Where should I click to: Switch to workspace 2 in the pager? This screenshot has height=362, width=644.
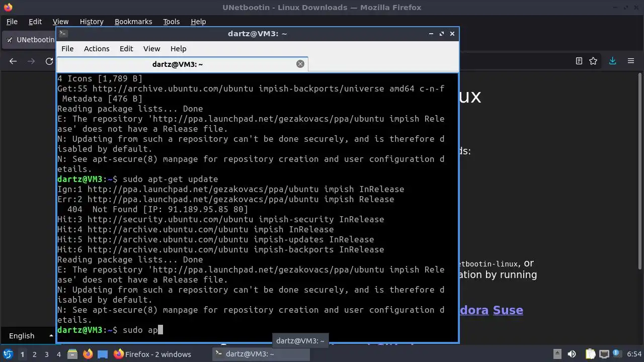34,354
